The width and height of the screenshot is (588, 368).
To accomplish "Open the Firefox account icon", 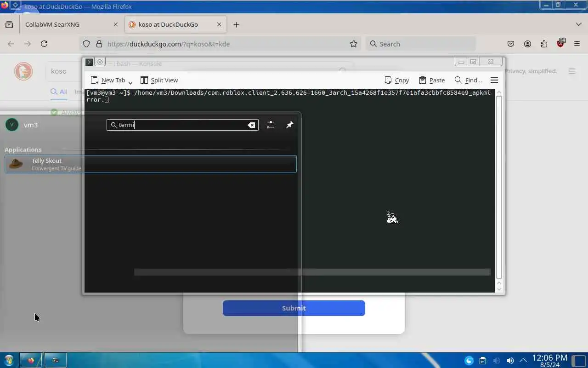I will pyautogui.click(x=527, y=44).
